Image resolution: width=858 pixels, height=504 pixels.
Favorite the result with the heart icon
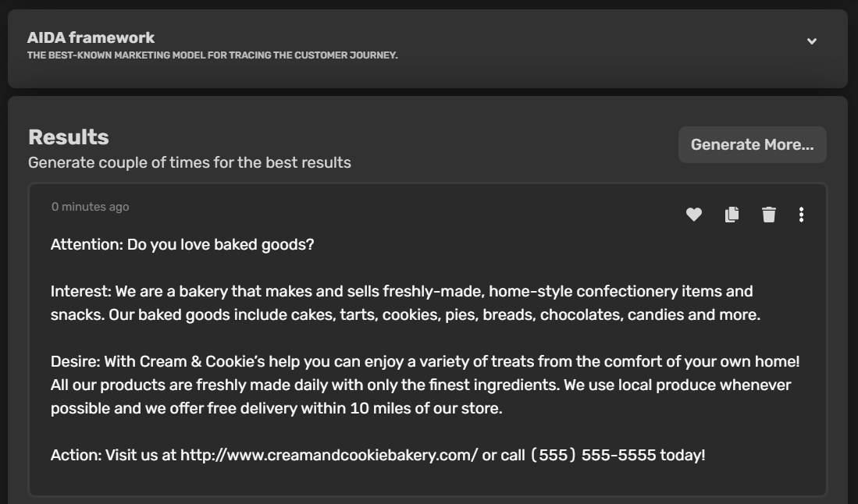[x=694, y=215]
